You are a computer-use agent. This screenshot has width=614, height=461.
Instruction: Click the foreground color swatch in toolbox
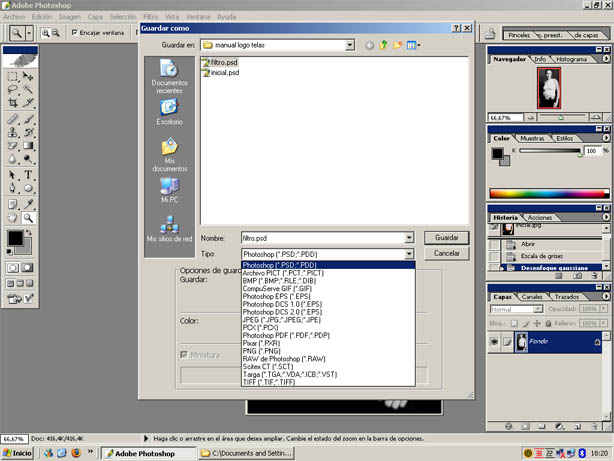(x=15, y=238)
